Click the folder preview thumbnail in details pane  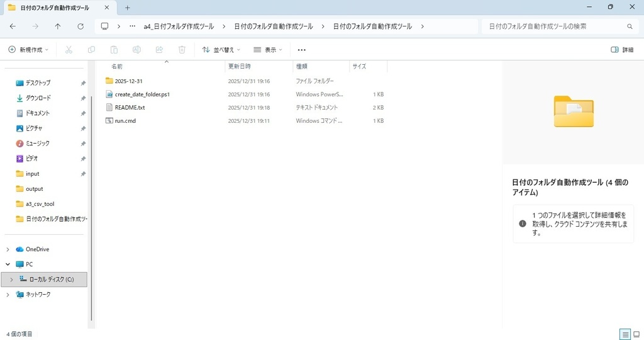coord(574,111)
